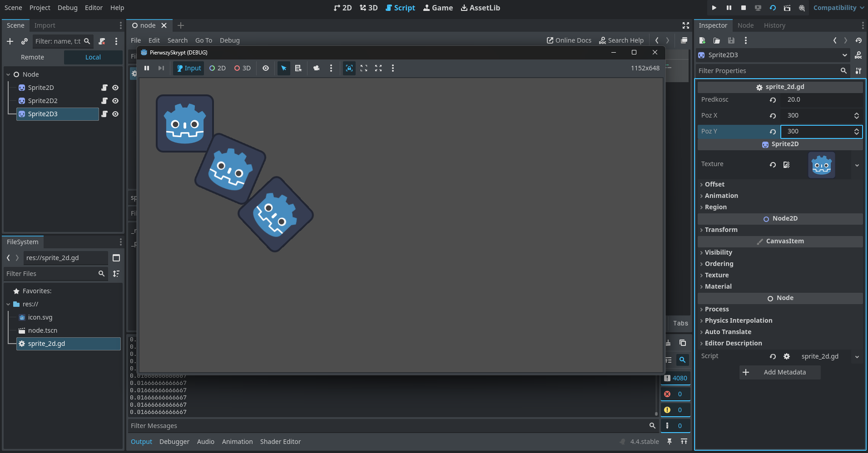
Task: Expand the Visibility section in CanvasItem
Action: point(718,252)
